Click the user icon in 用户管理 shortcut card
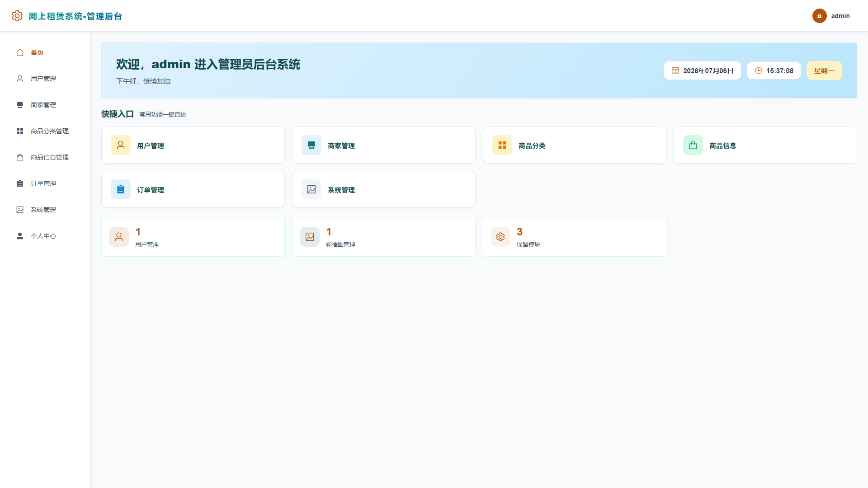This screenshot has width=868, height=488. [121, 145]
